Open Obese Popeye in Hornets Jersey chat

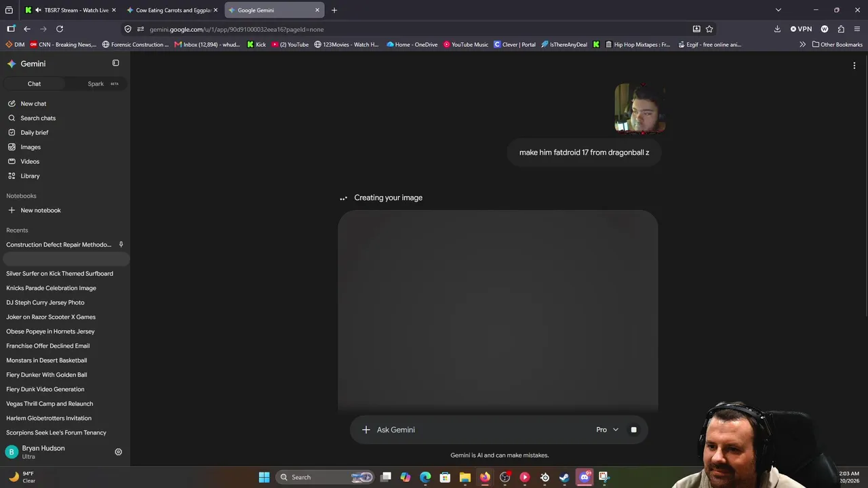[x=50, y=331]
